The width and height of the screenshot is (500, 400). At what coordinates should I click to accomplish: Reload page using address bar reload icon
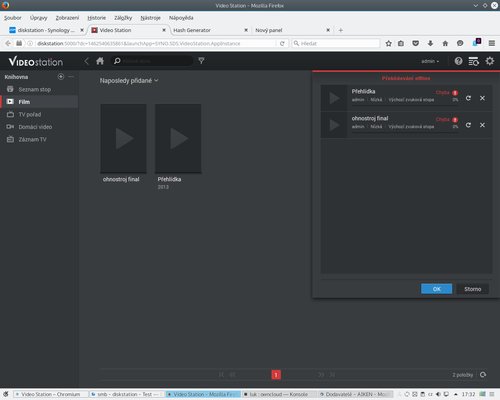(x=282, y=44)
